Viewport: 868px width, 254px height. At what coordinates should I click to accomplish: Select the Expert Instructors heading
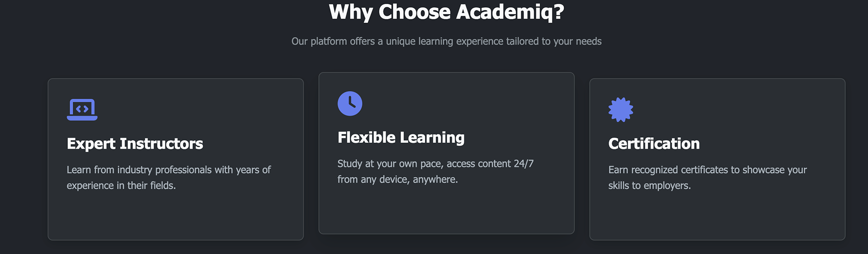pyautogui.click(x=135, y=144)
